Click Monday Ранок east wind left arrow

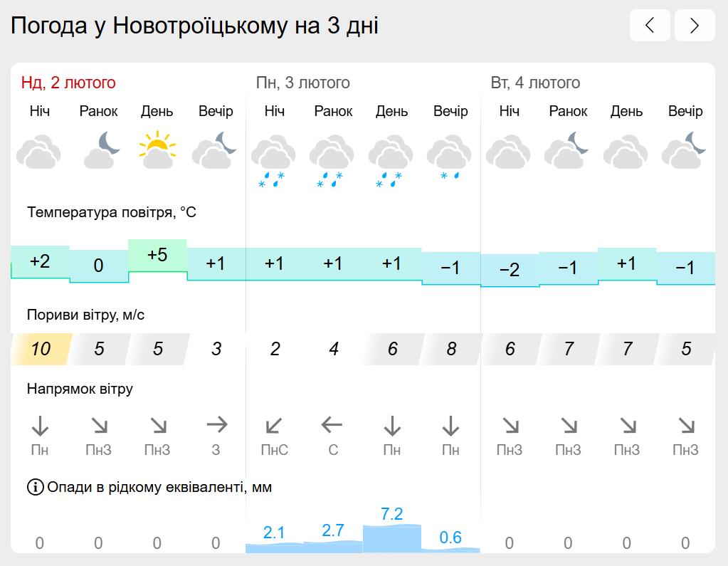(332, 424)
